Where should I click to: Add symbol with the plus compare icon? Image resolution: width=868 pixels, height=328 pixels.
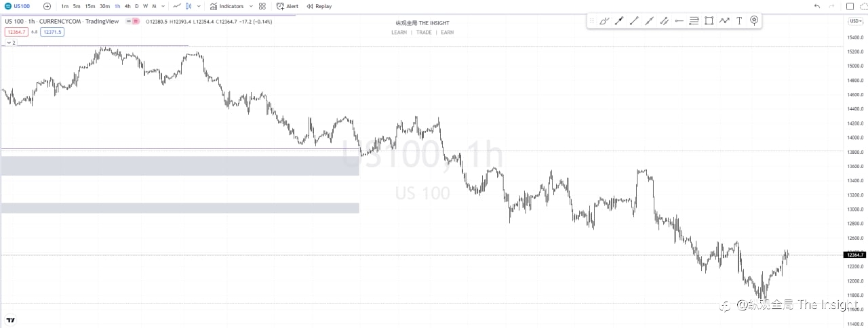click(47, 6)
